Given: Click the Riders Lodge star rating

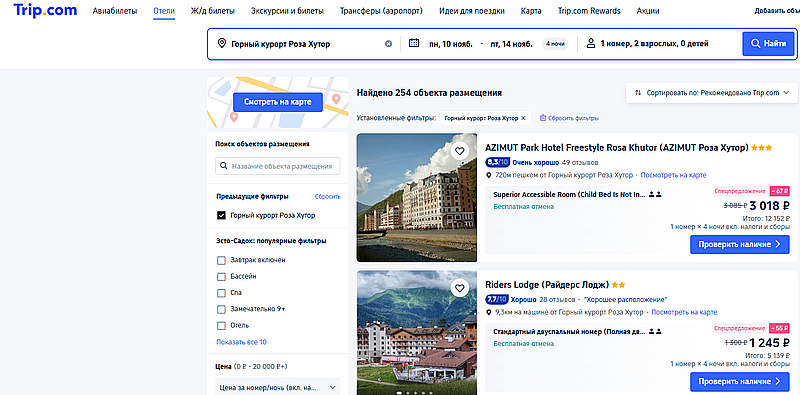Looking at the screenshot, I should click(x=619, y=285).
